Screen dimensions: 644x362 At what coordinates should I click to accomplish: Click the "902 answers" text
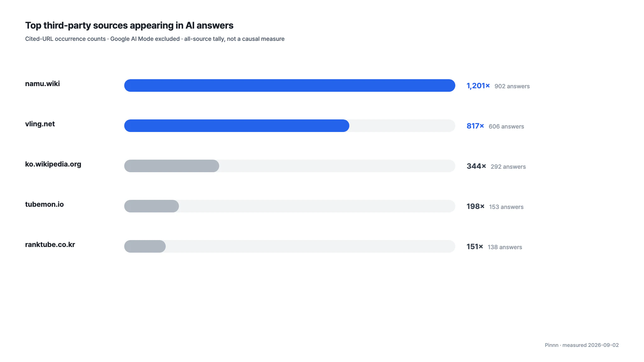[512, 86]
